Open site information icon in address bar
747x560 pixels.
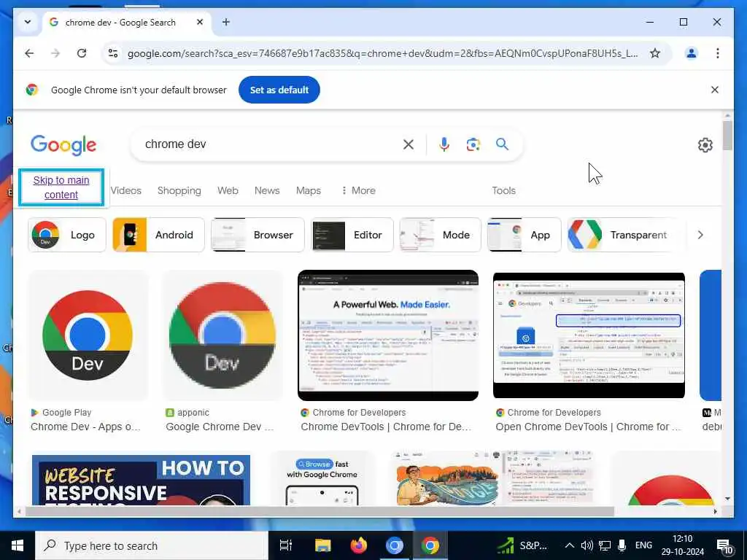[x=113, y=53]
